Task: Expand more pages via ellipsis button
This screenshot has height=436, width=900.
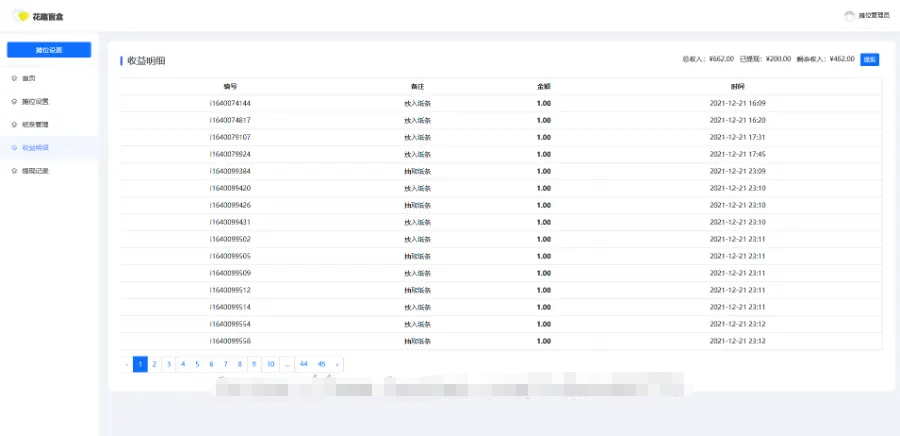Action: (287, 364)
